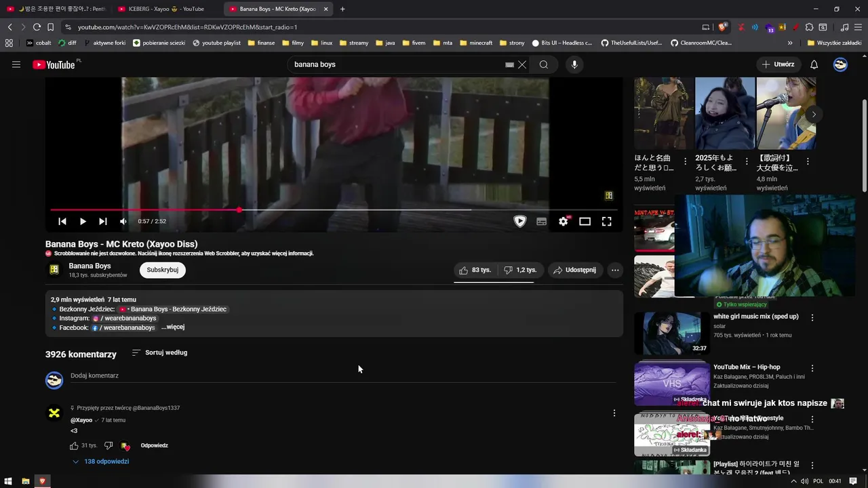
Task: Open the Sortuj według sort menu
Action: pos(159,352)
